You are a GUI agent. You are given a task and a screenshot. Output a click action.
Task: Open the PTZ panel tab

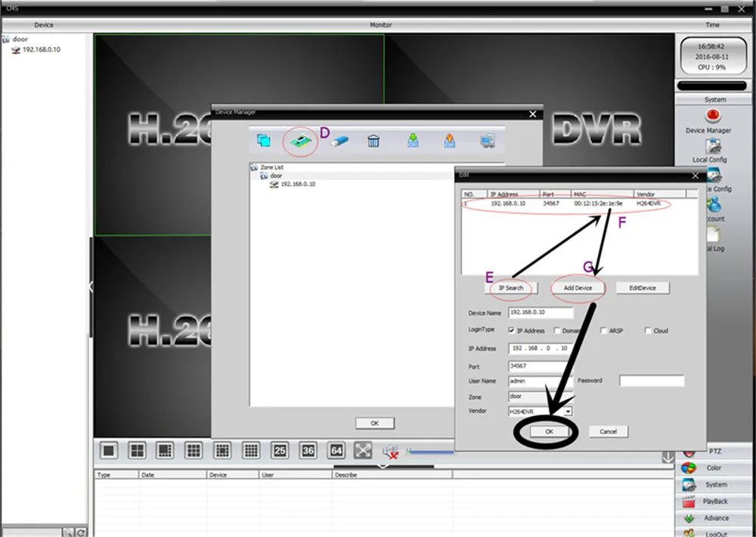[714, 452]
